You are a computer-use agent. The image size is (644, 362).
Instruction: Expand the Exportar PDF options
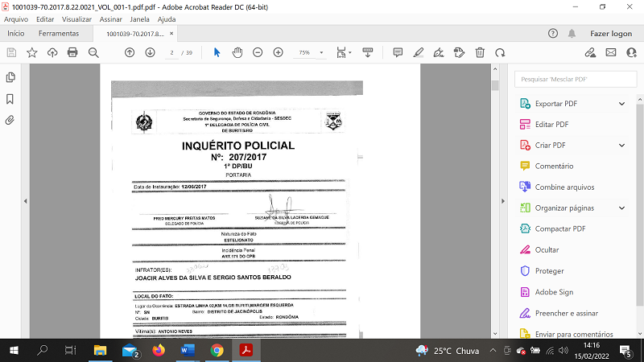tap(621, 104)
